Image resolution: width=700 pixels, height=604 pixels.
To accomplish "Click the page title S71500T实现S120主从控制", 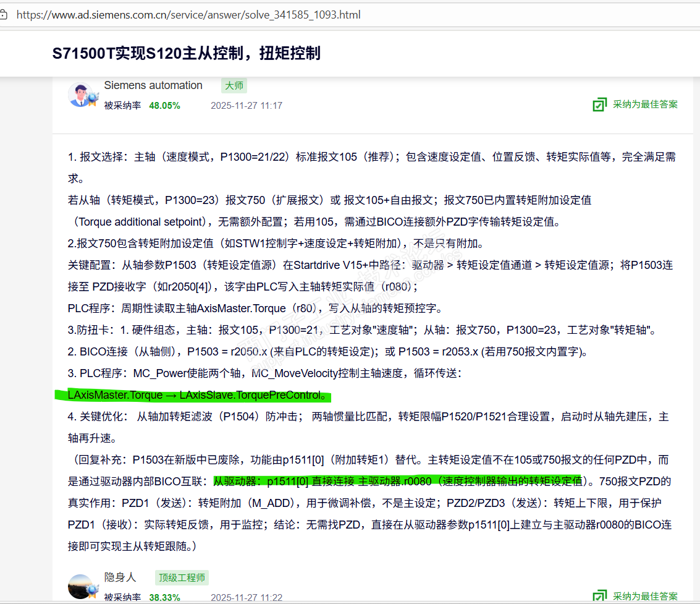I will [x=186, y=53].
